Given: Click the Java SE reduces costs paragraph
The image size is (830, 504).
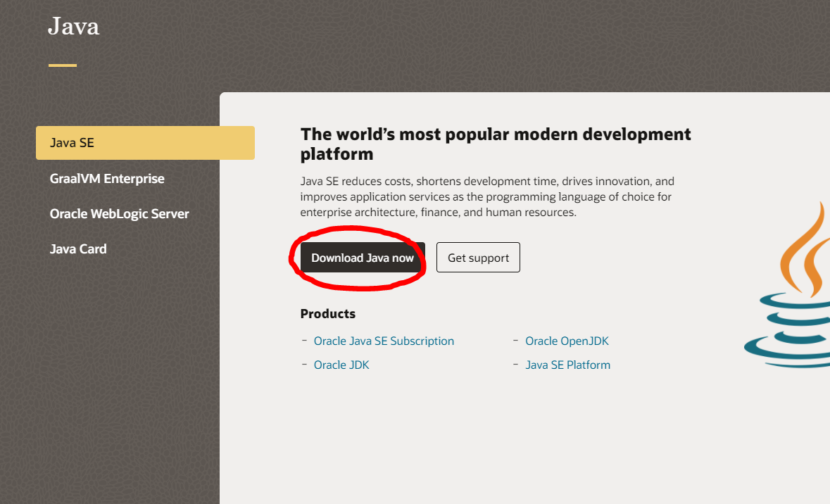Looking at the screenshot, I should point(487,197).
